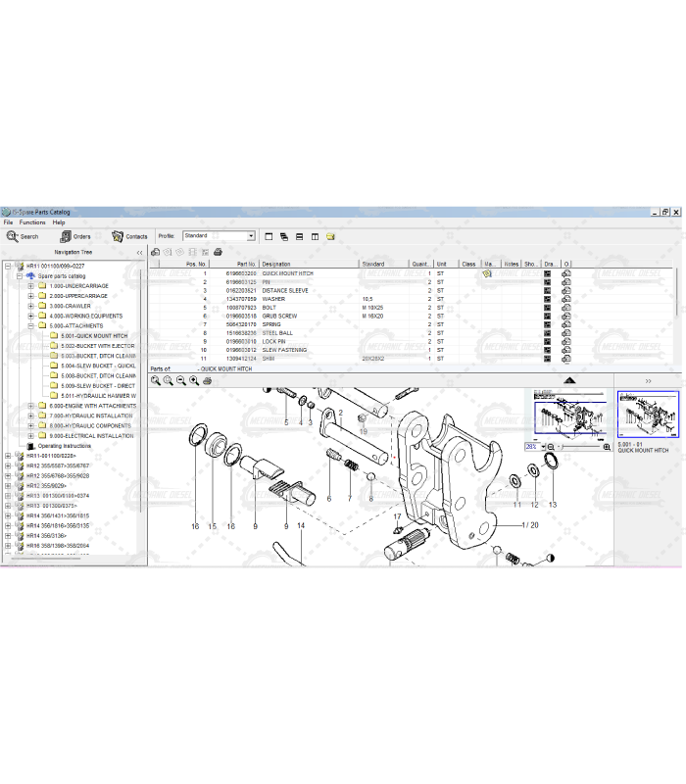Screen dimensions: 686x784
Task: Expand the 1.000-UNDERCARRIAGE tree folder
Action: coord(31,286)
